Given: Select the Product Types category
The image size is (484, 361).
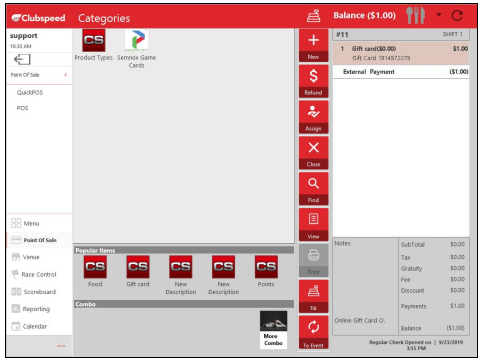Looking at the screenshot, I should pyautogui.click(x=94, y=45).
